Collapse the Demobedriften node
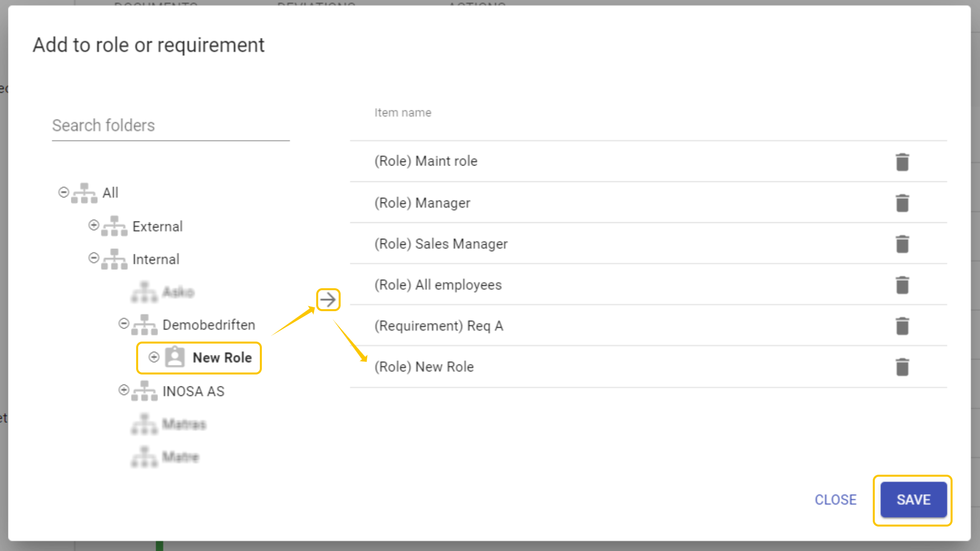This screenshot has width=980, height=551. (124, 324)
